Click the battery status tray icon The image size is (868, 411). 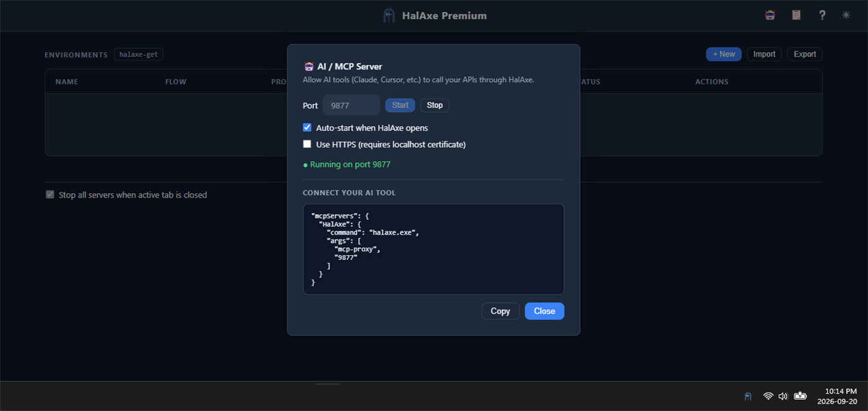[x=800, y=395]
